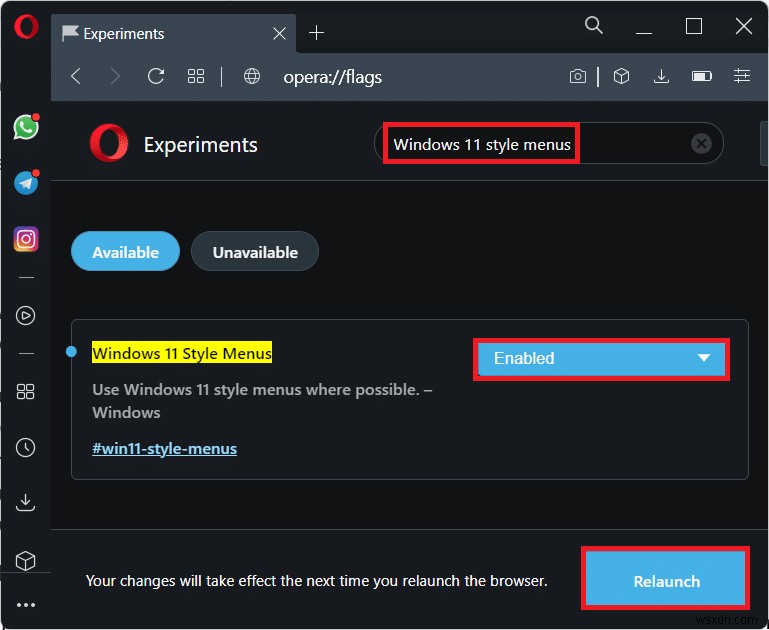Reload the flags page
Image resolution: width=769 pixels, height=630 pixels.
pos(156,76)
